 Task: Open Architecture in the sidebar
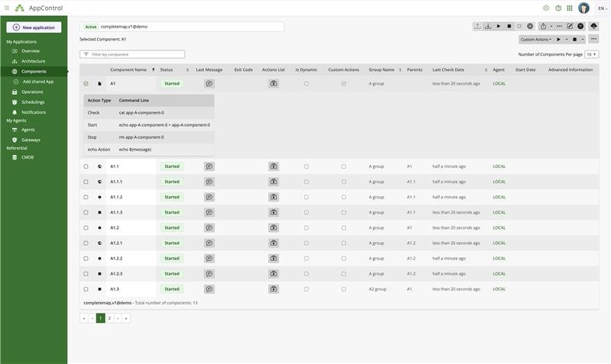[34, 61]
